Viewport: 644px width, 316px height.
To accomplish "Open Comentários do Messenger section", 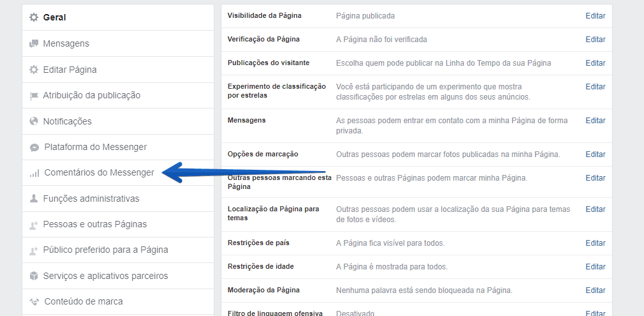I will point(118,173).
